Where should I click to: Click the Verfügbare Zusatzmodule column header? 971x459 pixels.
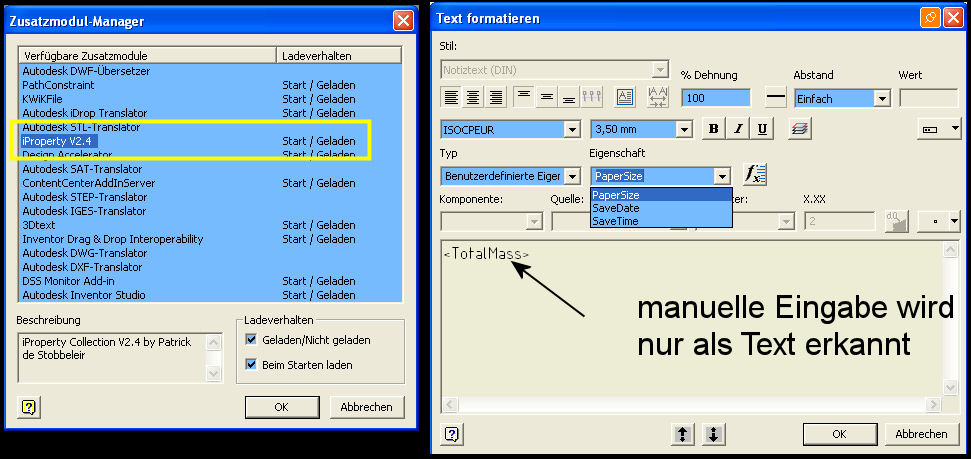(x=147, y=56)
